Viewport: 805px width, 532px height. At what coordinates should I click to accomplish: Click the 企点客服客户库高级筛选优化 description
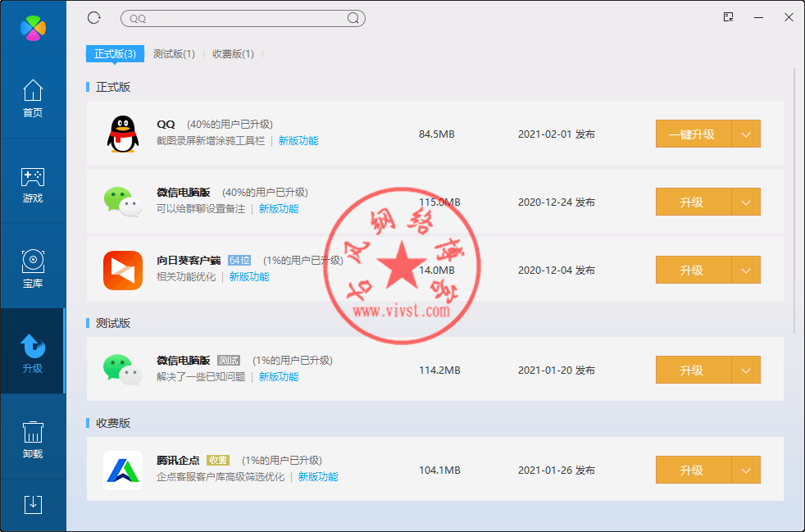(x=221, y=477)
